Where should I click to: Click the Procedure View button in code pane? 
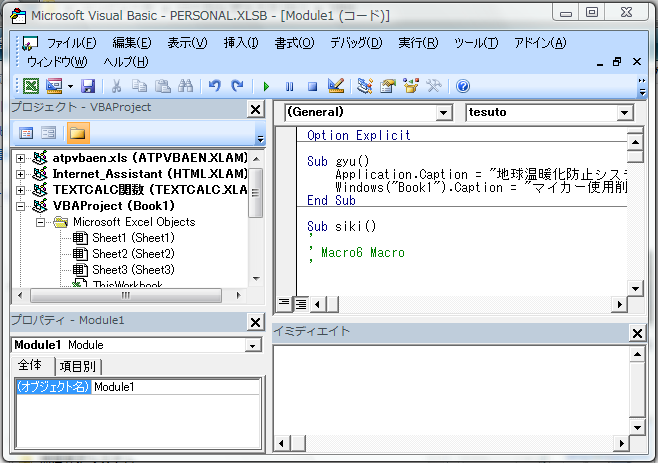284,303
